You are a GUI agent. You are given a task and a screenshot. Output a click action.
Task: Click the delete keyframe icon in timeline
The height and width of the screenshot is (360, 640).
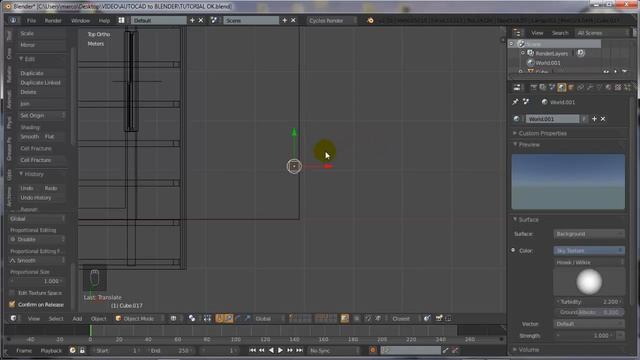click(x=455, y=350)
